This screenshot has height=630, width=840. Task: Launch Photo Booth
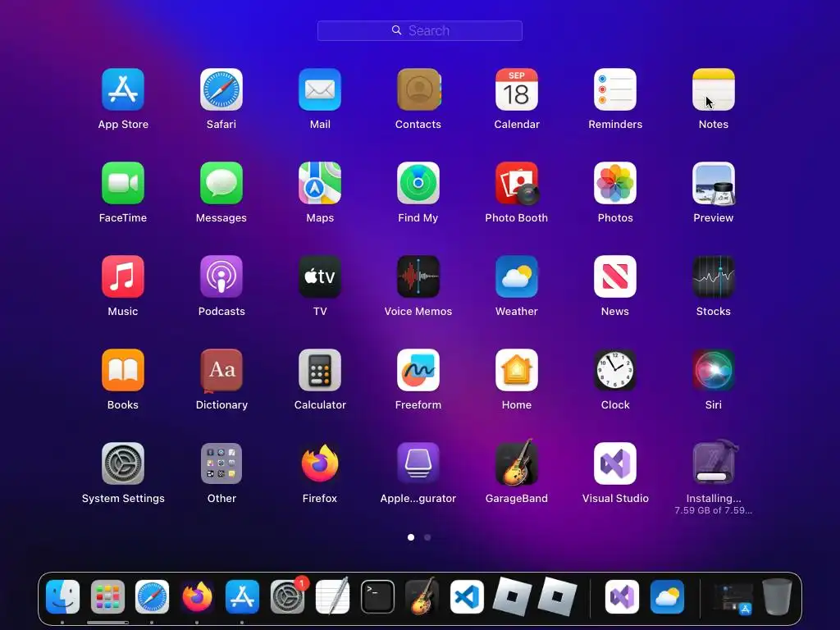(x=517, y=183)
